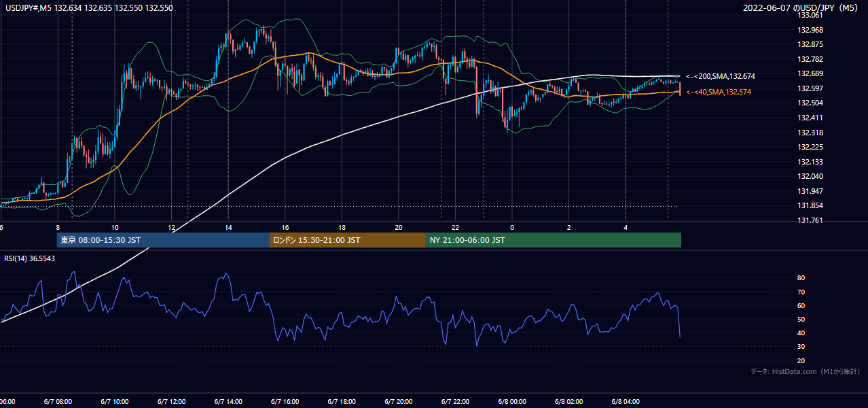Click price axis label 132.040
Image resolution: width=868 pixels, height=408 pixels.
pyautogui.click(x=810, y=176)
